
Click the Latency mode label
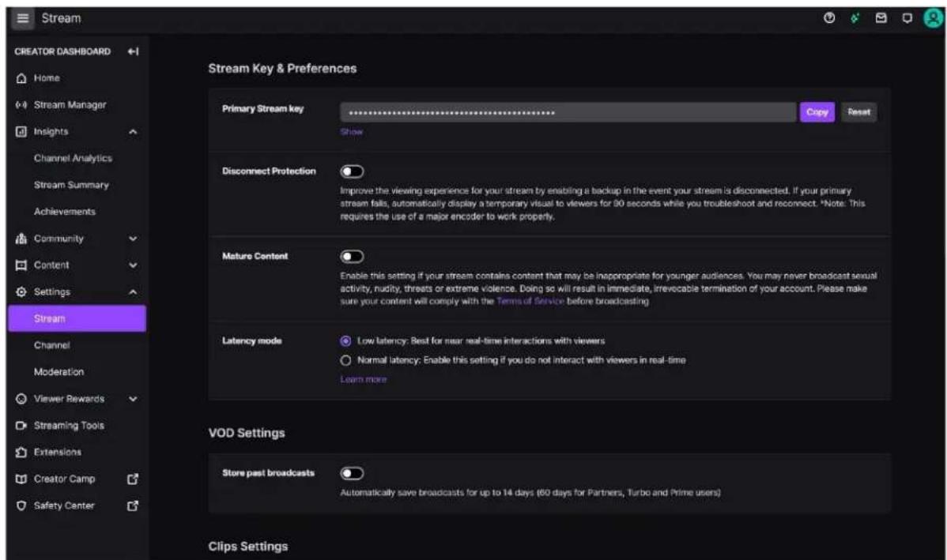point(252,341)
